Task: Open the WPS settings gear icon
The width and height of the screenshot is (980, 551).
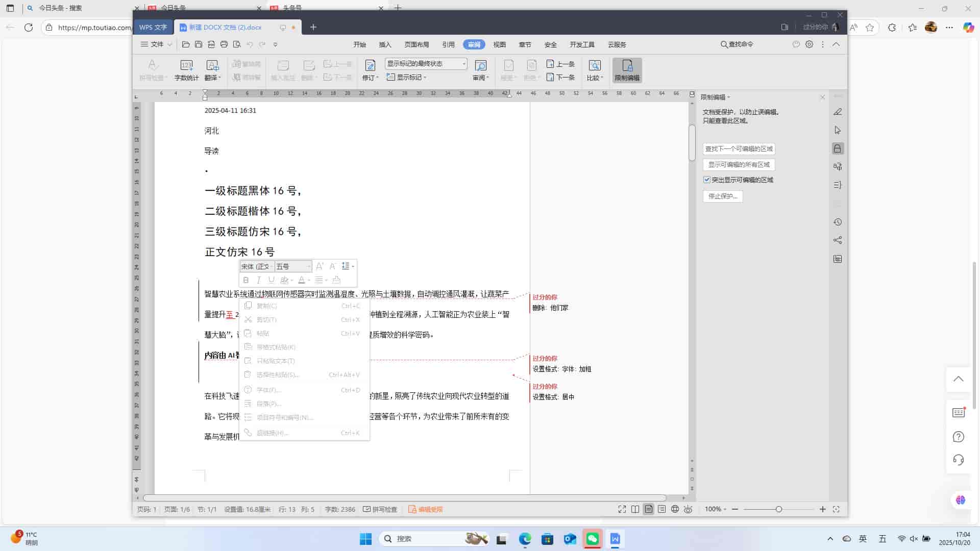Action: click(x=809, y=44)
